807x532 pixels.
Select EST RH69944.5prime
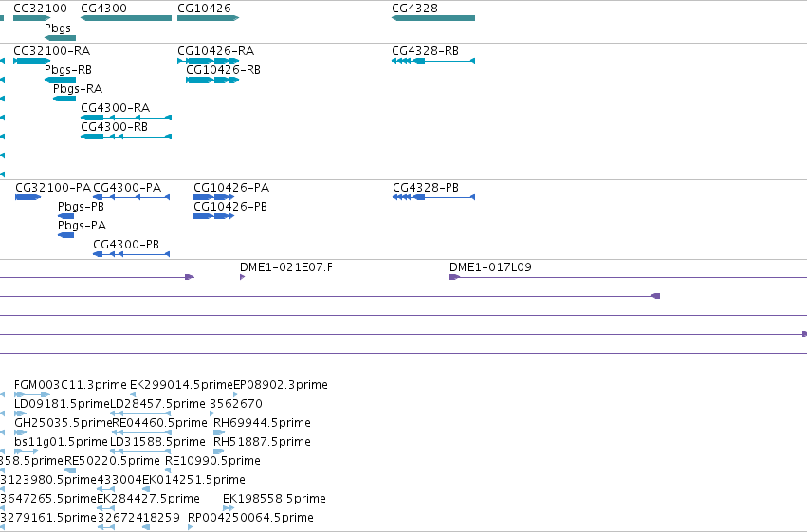262,423
